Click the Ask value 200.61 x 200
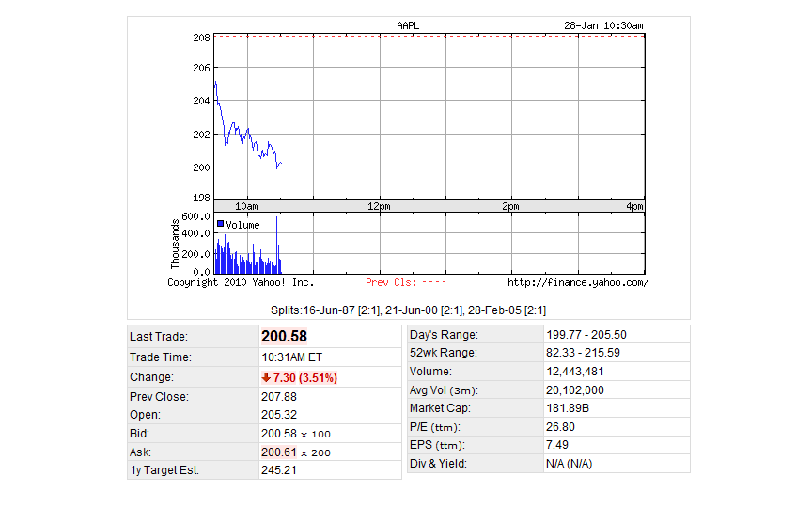This screenshot has height=508, width=812. tap(296, 452)
